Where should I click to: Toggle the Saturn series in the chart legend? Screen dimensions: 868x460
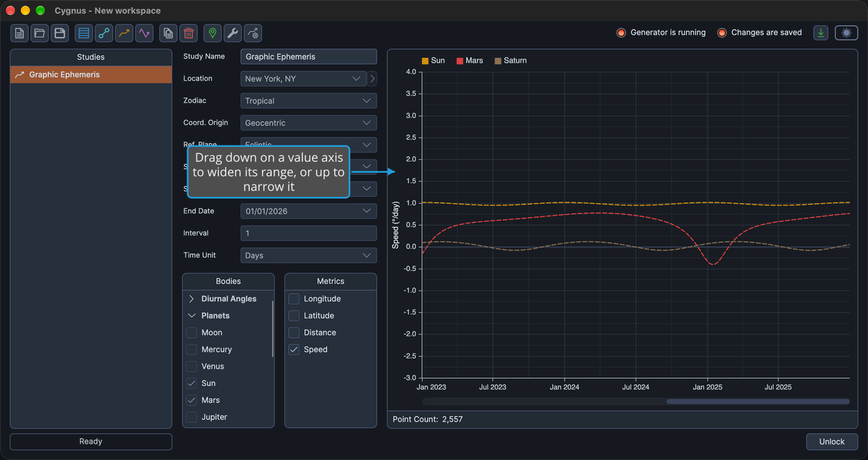click(x=510, y=60)
